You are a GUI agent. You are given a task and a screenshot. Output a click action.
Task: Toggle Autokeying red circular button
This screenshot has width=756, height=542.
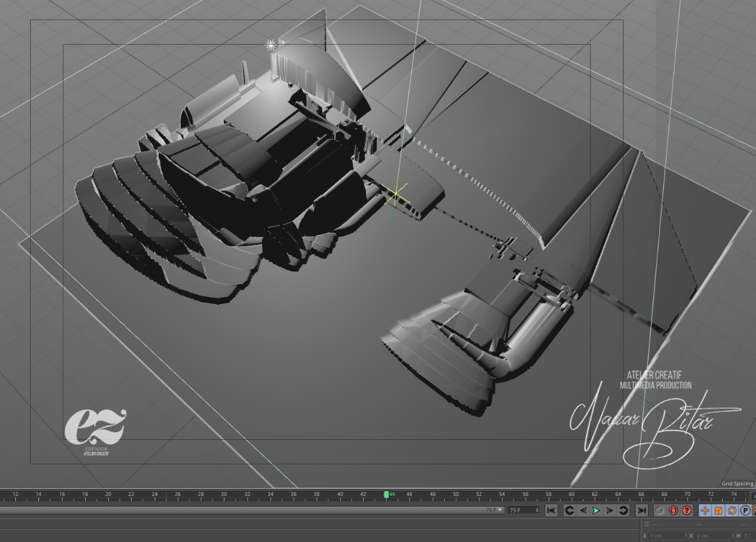click(673, 511)
